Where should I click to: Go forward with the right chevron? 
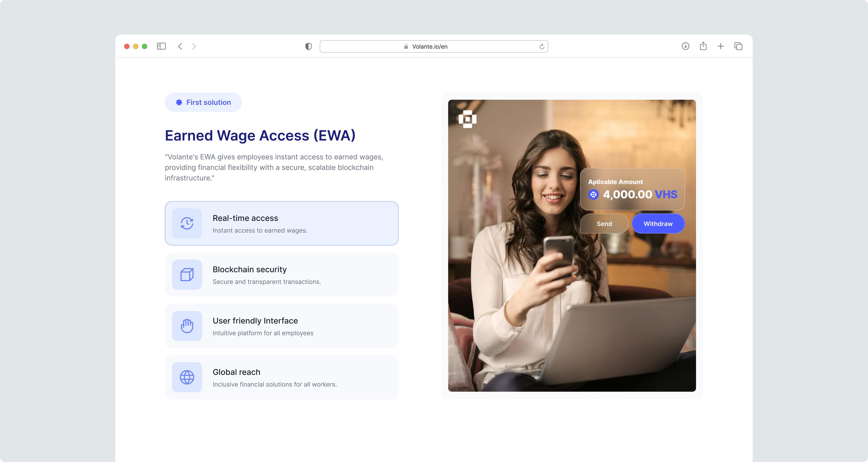pos(194,46)
